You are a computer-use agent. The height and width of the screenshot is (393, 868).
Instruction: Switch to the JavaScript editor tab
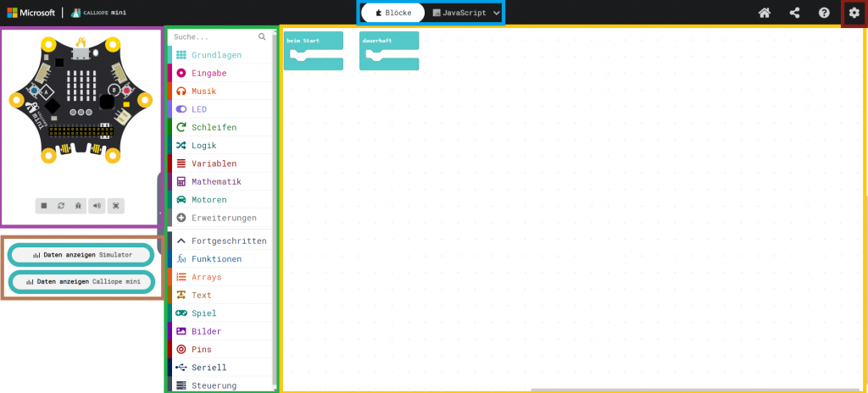click(x=459, y=13)
